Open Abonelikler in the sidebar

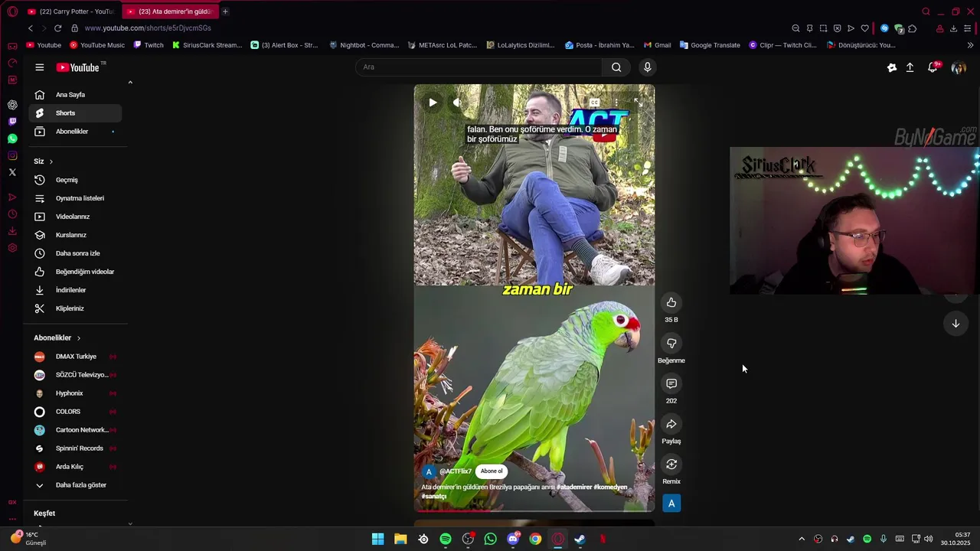[x=75, y=132]
